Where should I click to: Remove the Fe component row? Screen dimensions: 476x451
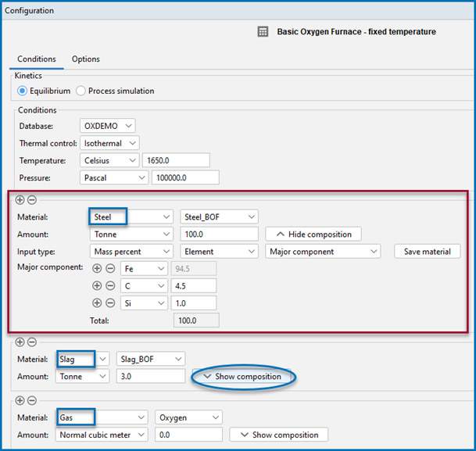pos(110,269)
